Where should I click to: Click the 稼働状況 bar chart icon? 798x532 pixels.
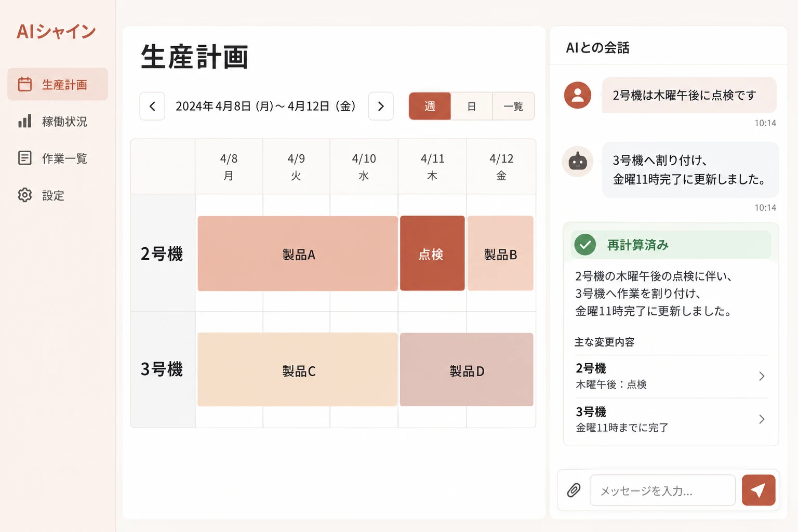[25, 121]
